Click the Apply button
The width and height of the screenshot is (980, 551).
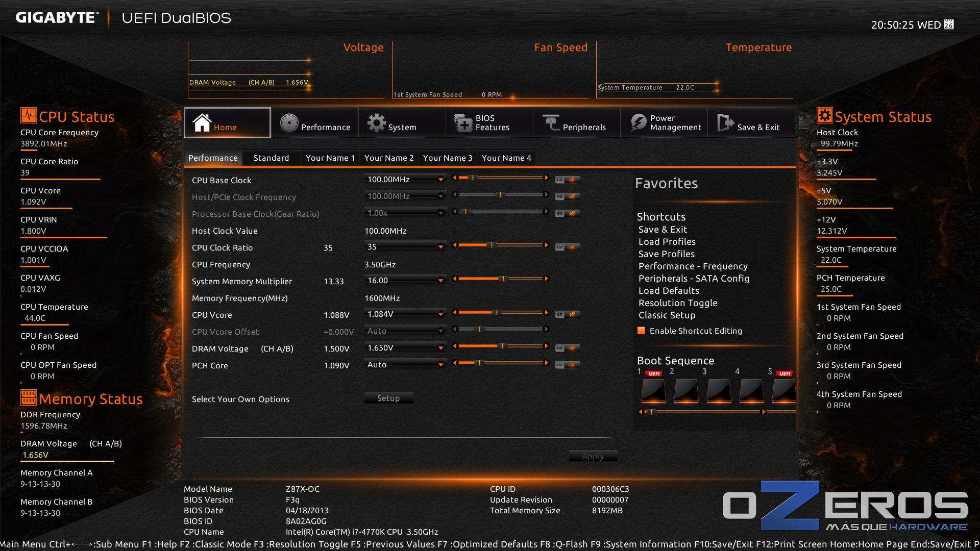[593, 456]
